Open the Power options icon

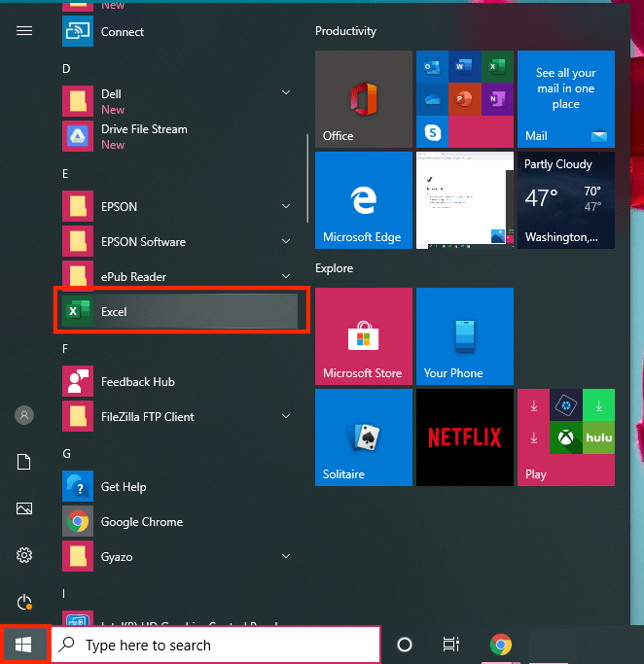(24, 602)
